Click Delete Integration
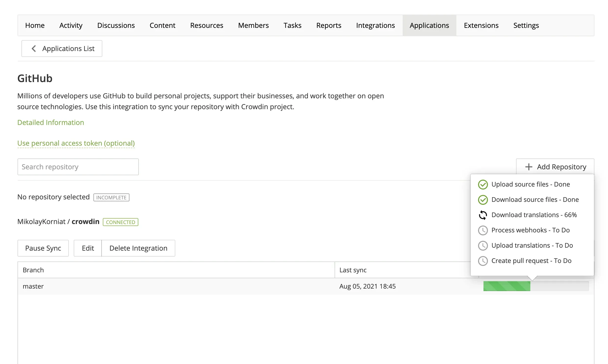Image resolution: width=608 pixels, height=364 pixels. (x=138, y=248)
